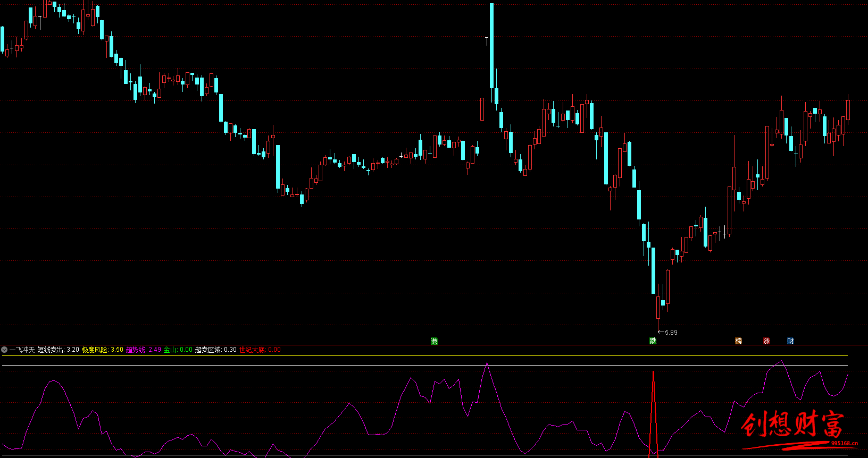Viewport: 868px width, 458px height.
Task: Click the tall cyan spike candlestick
Action: point(492,46)
